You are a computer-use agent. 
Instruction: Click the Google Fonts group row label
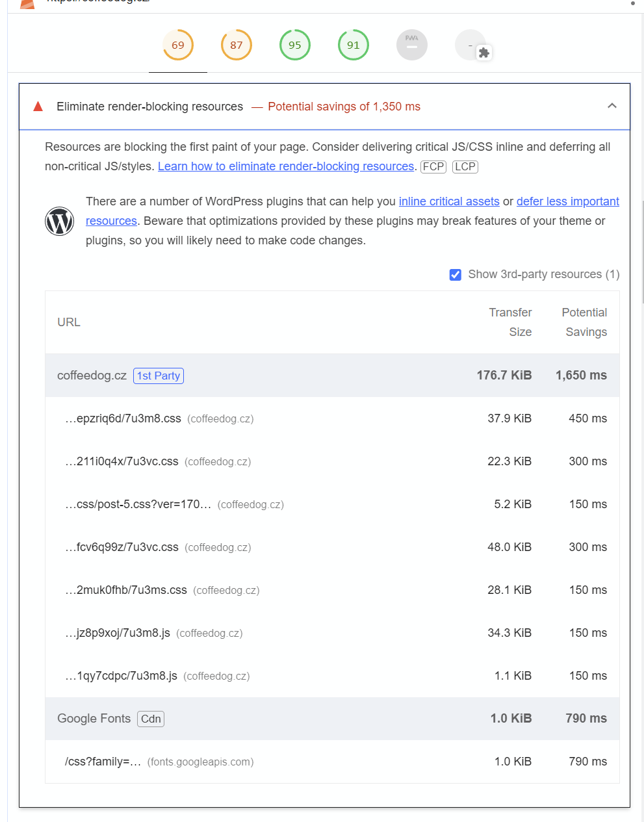(x=94, y=719)
